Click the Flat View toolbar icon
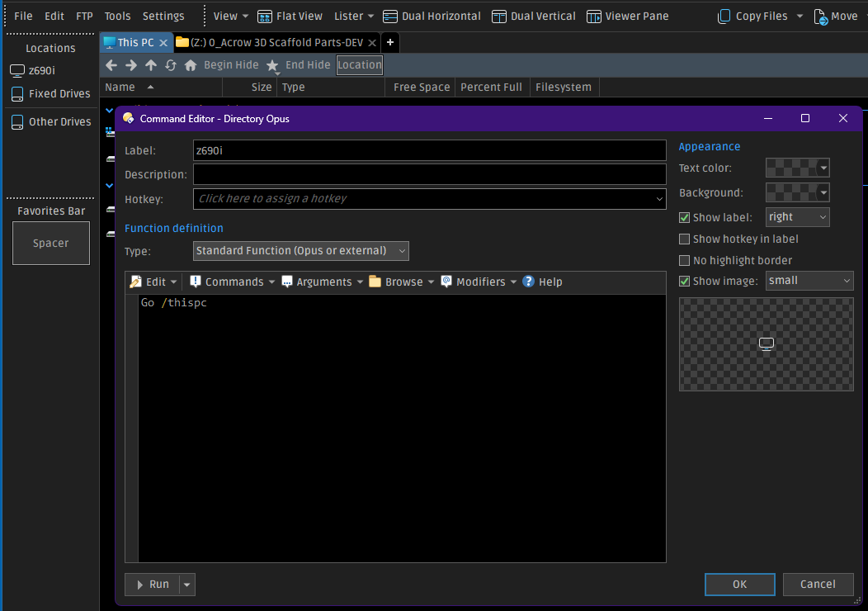Screen dimensions: 868x611 pos(265,17)
